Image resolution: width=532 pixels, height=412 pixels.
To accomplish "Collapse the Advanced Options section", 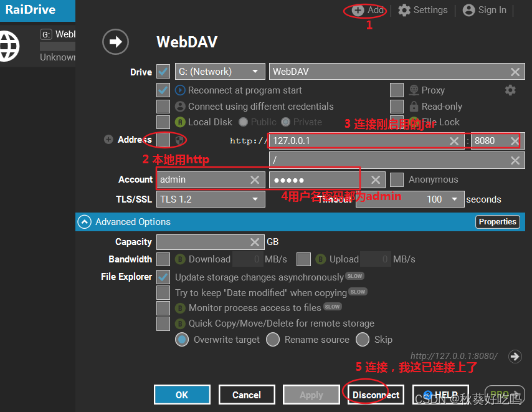I will click(85, 222).
